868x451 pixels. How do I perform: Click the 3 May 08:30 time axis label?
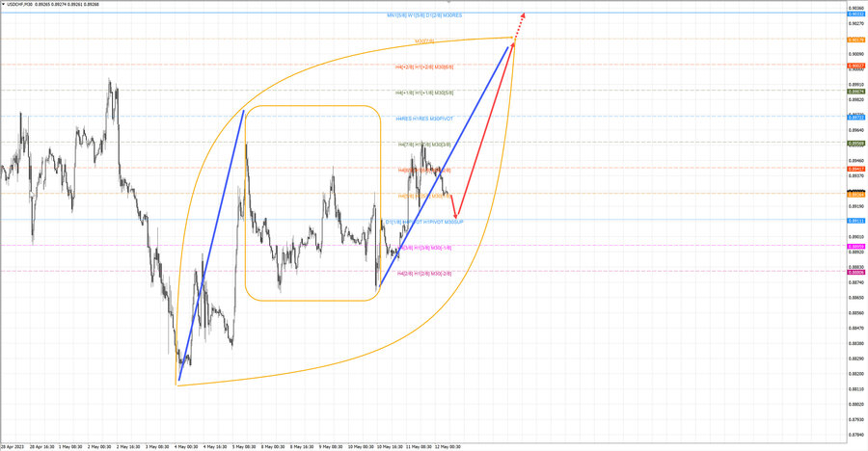coord(157,446)
